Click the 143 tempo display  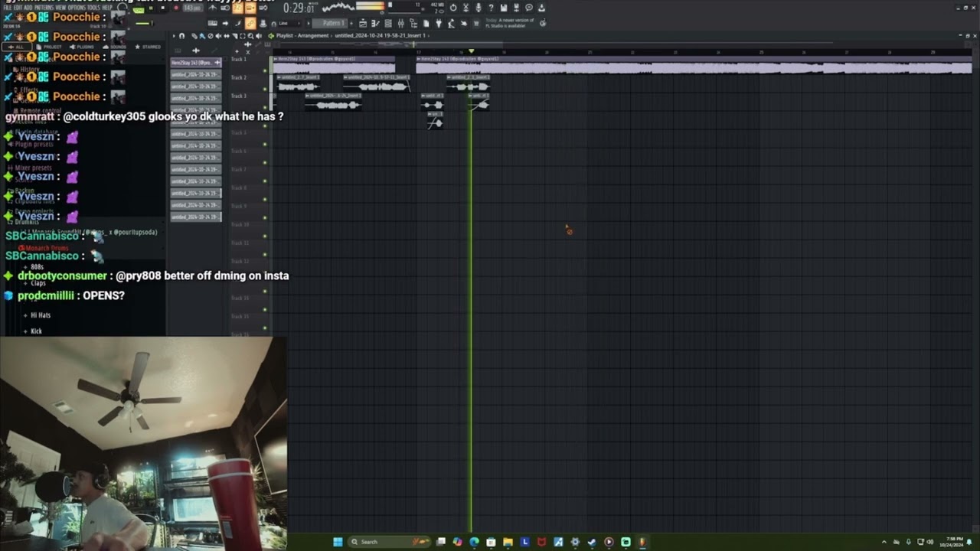click(193, 8)
